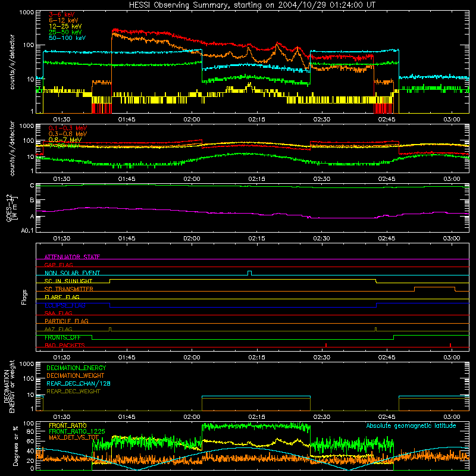Click the 12-25 keV legend label
476x476 pixels.
[x=65, y=26]
